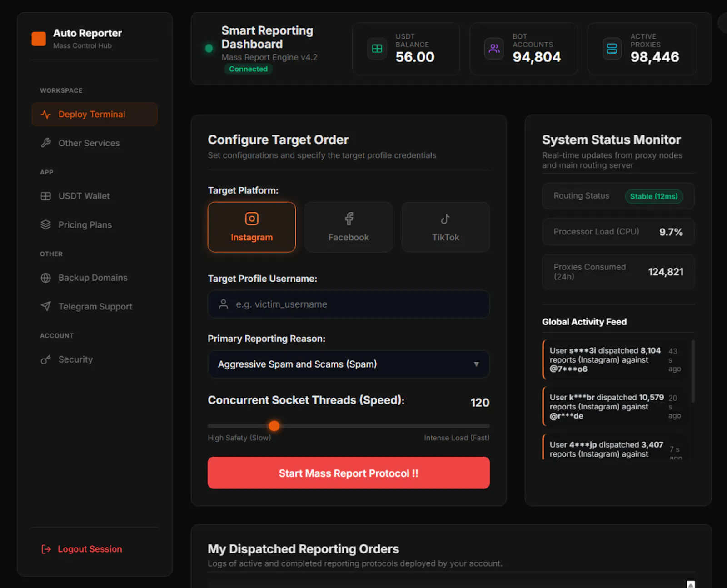Click the 124,821 Proxies Consumed value

(x=666, y=272)
